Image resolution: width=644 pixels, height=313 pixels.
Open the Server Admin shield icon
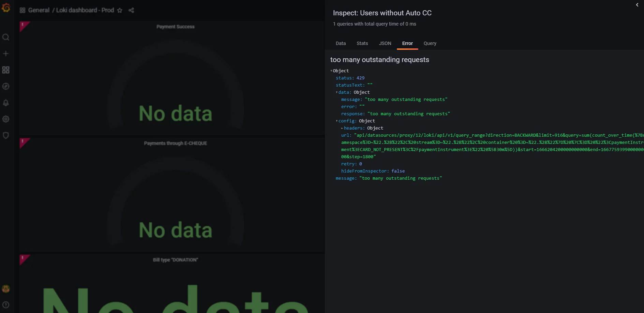(6, 135)
